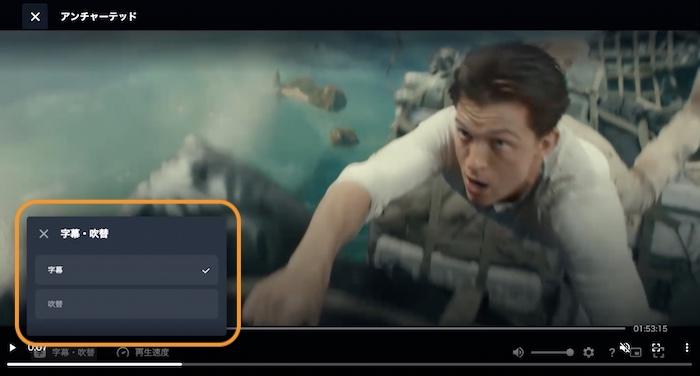Select the 吹替 dubbed audio option
Viewport: 700px width, 376px height.
coord(126,304)
